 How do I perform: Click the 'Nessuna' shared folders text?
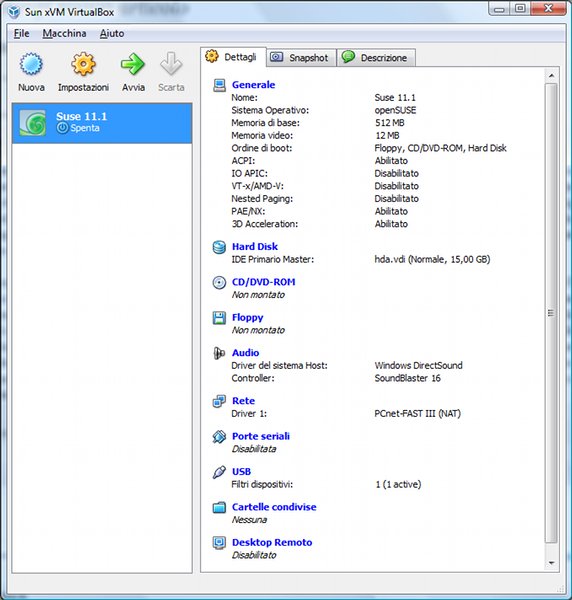coord(249,520)
